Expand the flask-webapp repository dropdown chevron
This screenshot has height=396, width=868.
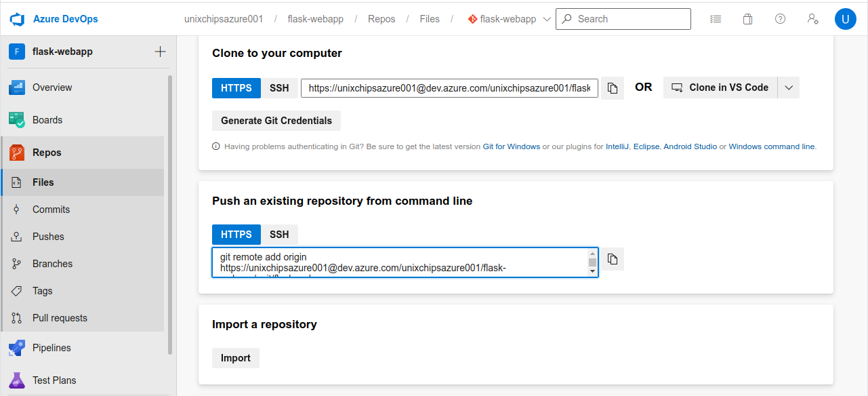547,19
